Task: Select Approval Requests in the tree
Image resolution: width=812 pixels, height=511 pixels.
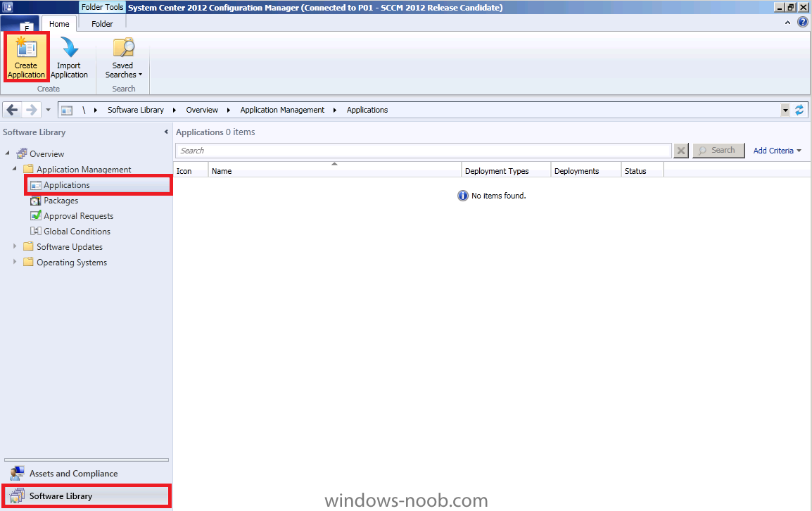Action: click(78, 216)
